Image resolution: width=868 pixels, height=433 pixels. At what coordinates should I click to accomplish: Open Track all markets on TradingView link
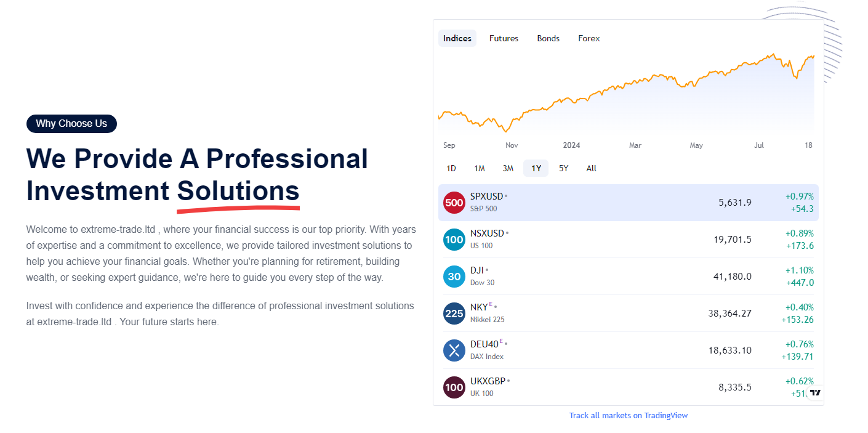pyautogui.click(x=629, y=416)
